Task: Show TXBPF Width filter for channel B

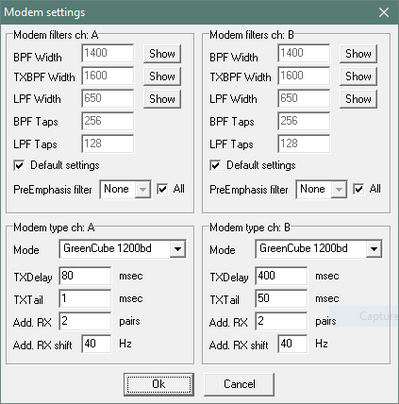Action: (358, 76)
